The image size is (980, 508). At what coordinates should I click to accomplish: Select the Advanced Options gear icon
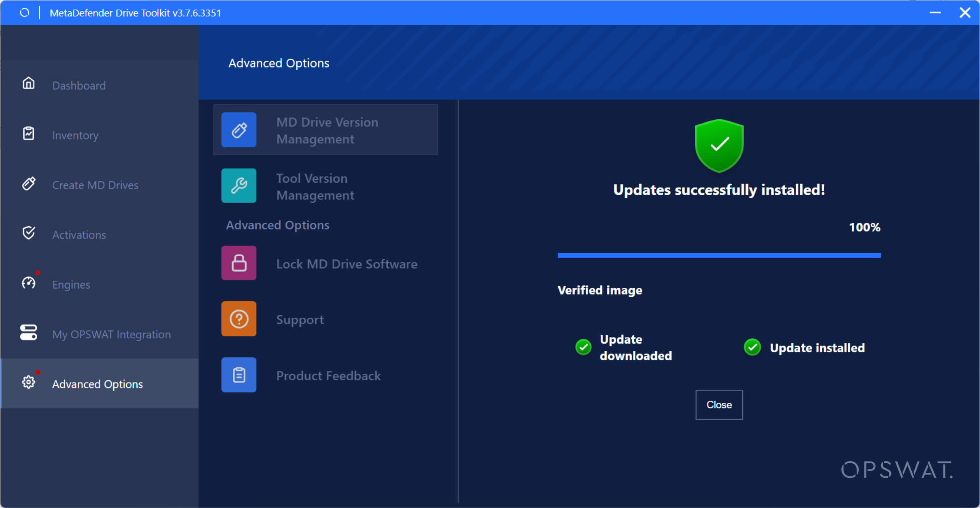[29, 381]
